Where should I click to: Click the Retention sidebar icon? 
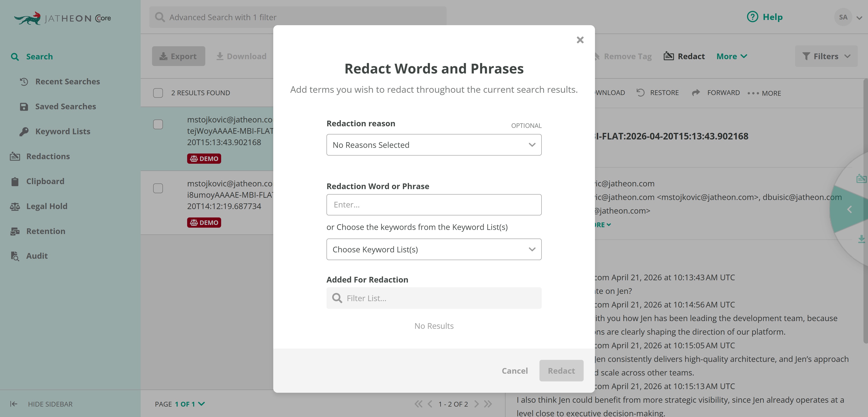pyautogui.click(x=15, y=231)
